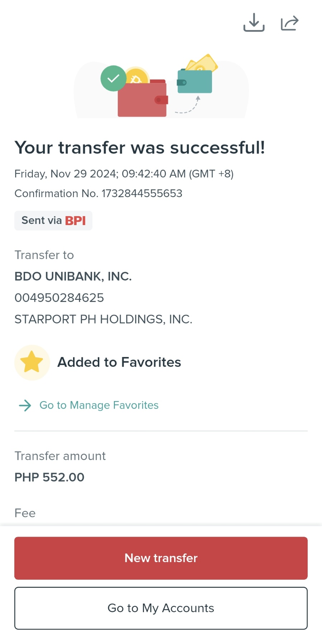This screenshot has height=644, width=322.
Task: Tap the Sent via BPI badge
Action: [x=53, y=220]
